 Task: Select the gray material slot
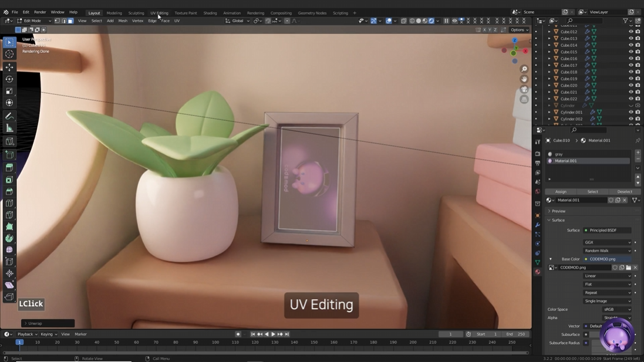tap(589, 154)
